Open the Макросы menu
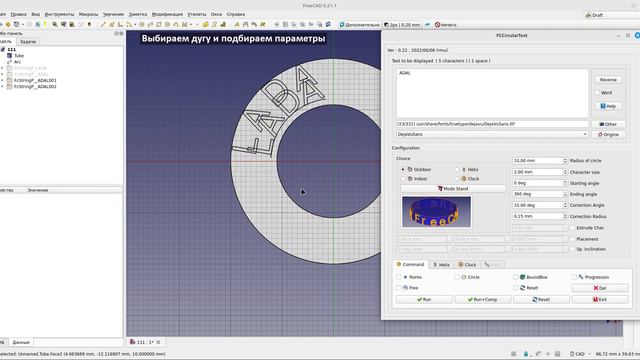Viewport: 640px width, 360px height. pyautogui.click(x=88, y=14)
